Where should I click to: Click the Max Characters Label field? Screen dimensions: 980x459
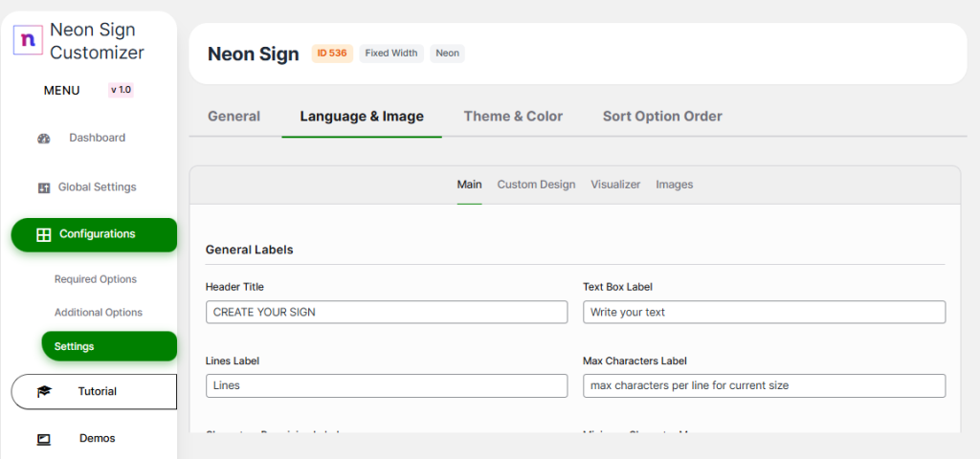[764, 385]
